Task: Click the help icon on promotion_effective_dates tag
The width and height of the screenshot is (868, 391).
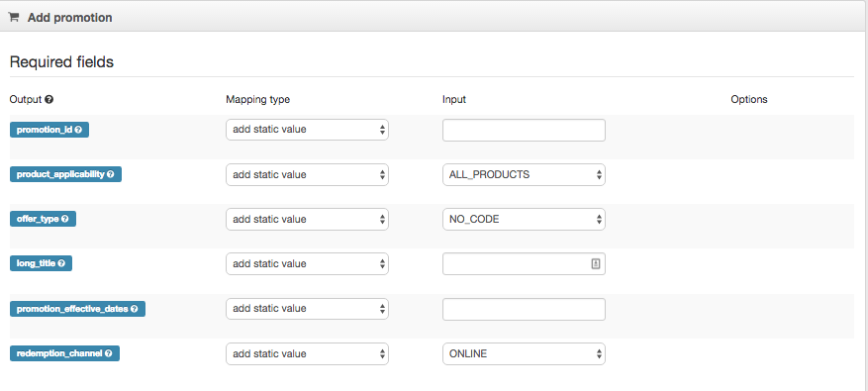Action: pyautogui.click(x=134, y=309)
